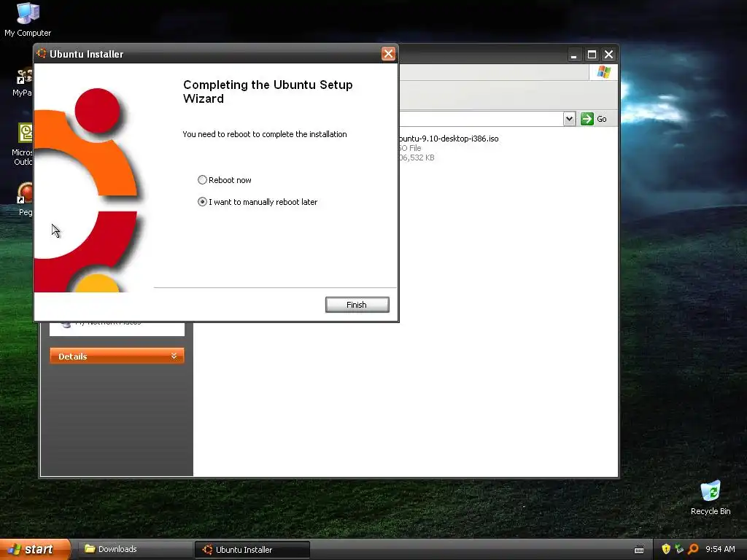Click the network connection tray icon
The width and height of the screenshot is (747, 560).
[x=679, y=549]
